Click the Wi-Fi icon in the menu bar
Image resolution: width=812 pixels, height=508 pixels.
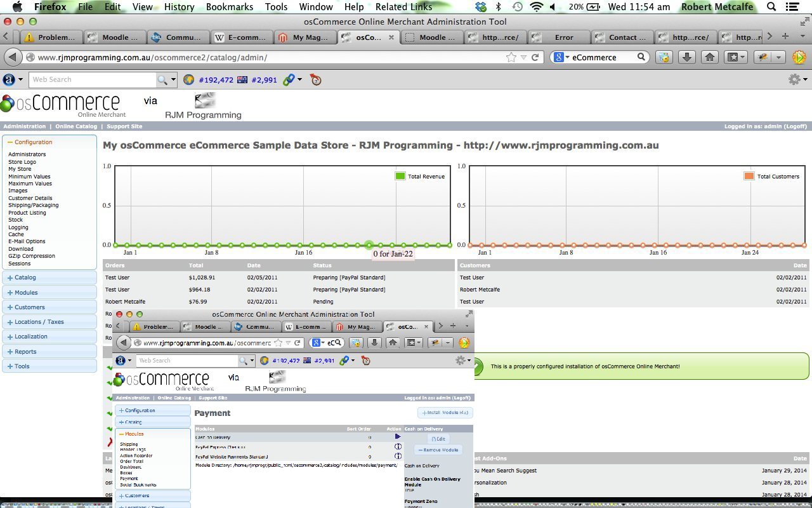click(537, 7)
